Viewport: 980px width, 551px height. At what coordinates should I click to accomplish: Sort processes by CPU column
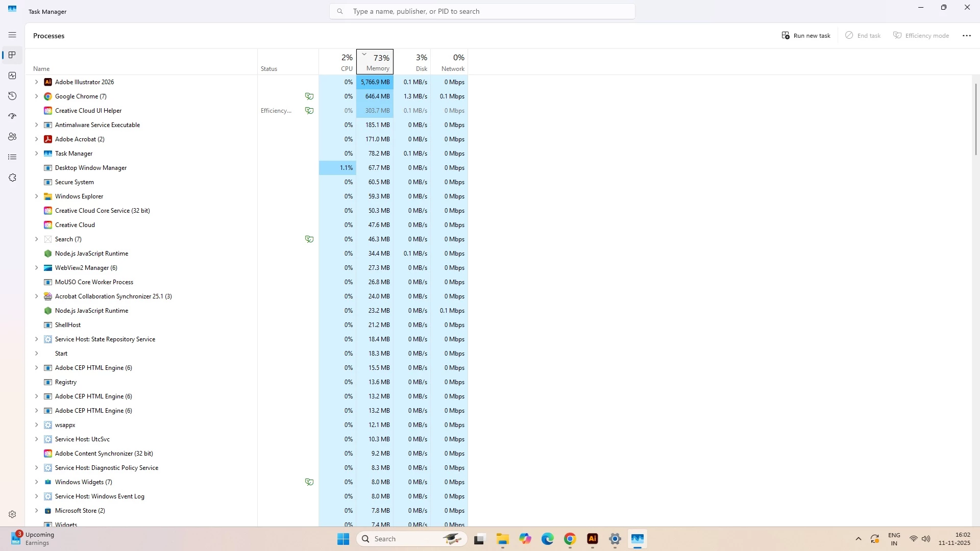tap(338, 62)
